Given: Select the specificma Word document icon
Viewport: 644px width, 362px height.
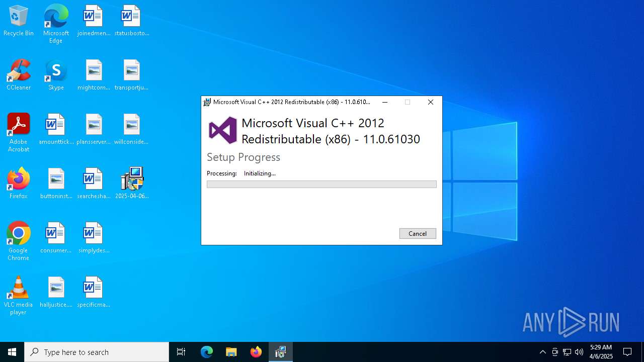Looking at the screenshot, I should pos(94,293).
